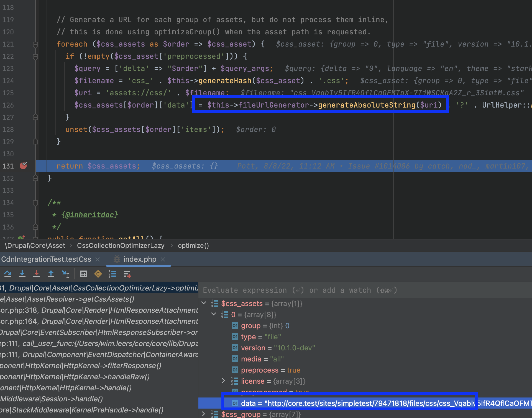The width and height of the screenshot is (532, 418).
Task: Expand the $css_group variable node
Action: (203, 414)
